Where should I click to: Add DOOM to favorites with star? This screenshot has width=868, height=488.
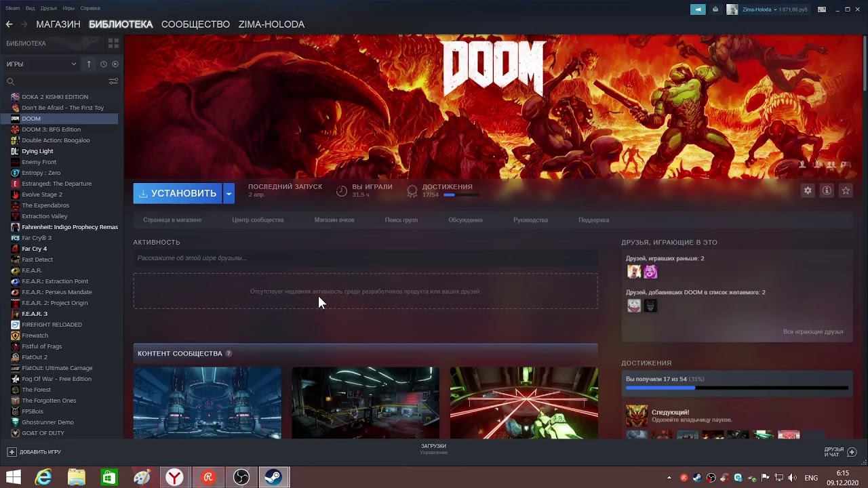point(846,190)
